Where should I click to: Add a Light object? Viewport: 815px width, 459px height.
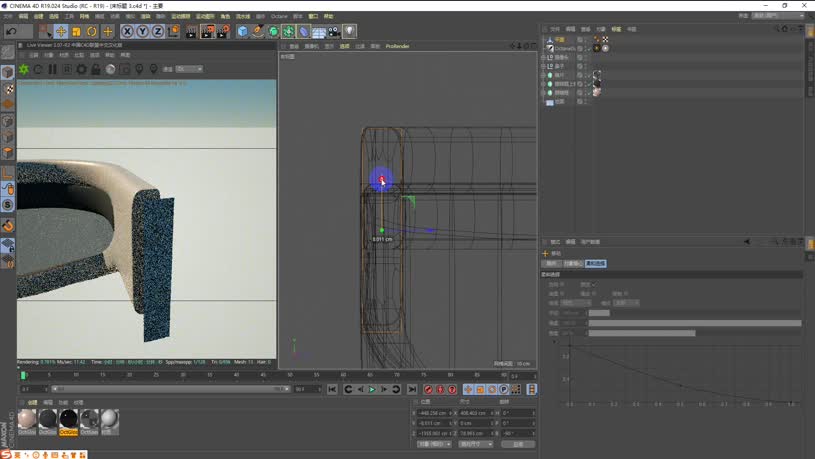tap(350, 31)
